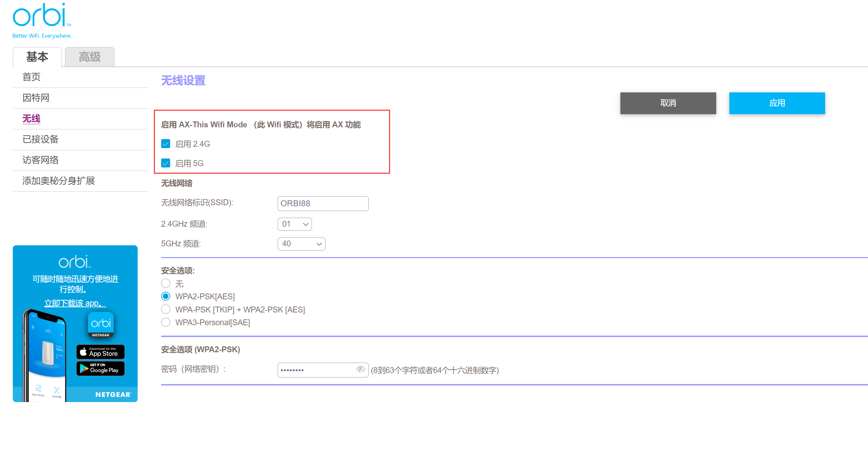Open the 2.4GHz channel dropdown

[x=295, y=224]
